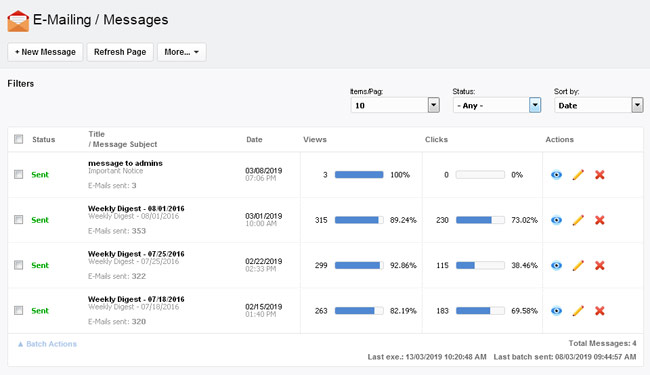Image resolution: width=650 pixels, height=375 pixels.
Task: Click the Clicks column header
Action: coord(436,140)
